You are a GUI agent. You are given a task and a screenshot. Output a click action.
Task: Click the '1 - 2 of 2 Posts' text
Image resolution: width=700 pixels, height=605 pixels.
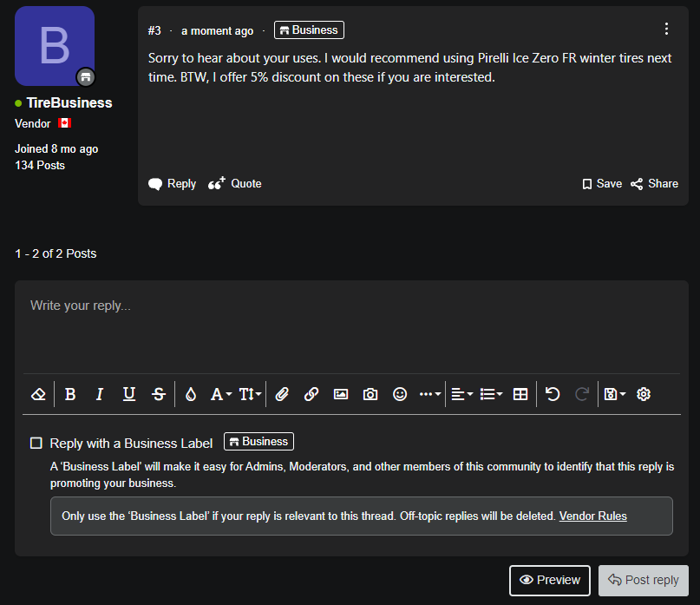(56, 253)
